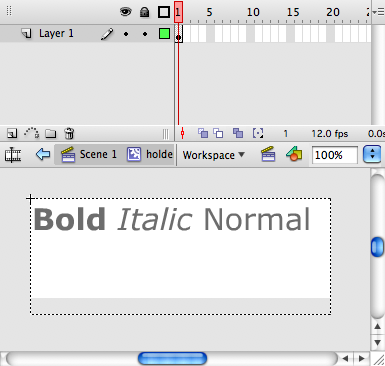The height and width of the screenshot is (366, 385).
Task: Click the Insert Layer icon
Action: tap(12, 134)
